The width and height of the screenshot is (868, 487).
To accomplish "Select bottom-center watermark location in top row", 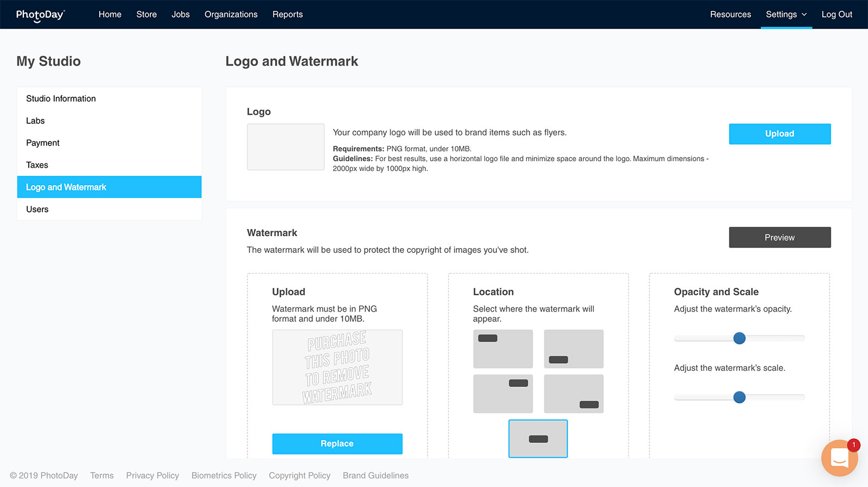I will (x=573, y=349).
